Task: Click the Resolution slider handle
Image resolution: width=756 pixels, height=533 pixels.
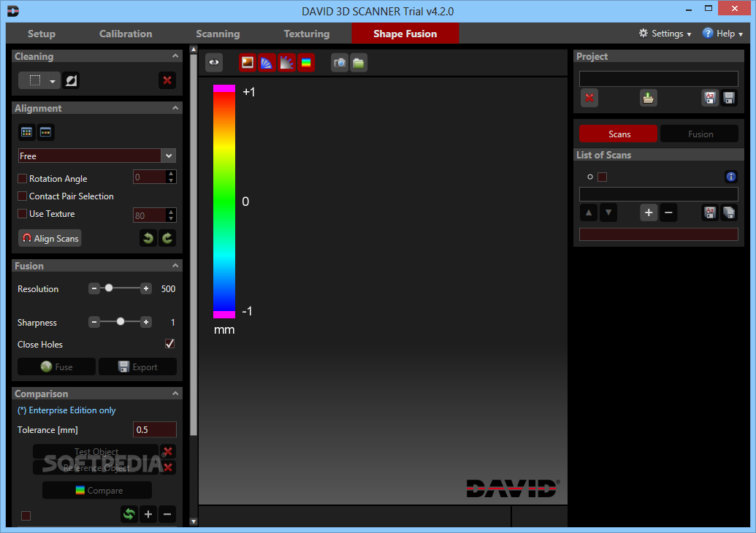Action: [x=109, y=288]
